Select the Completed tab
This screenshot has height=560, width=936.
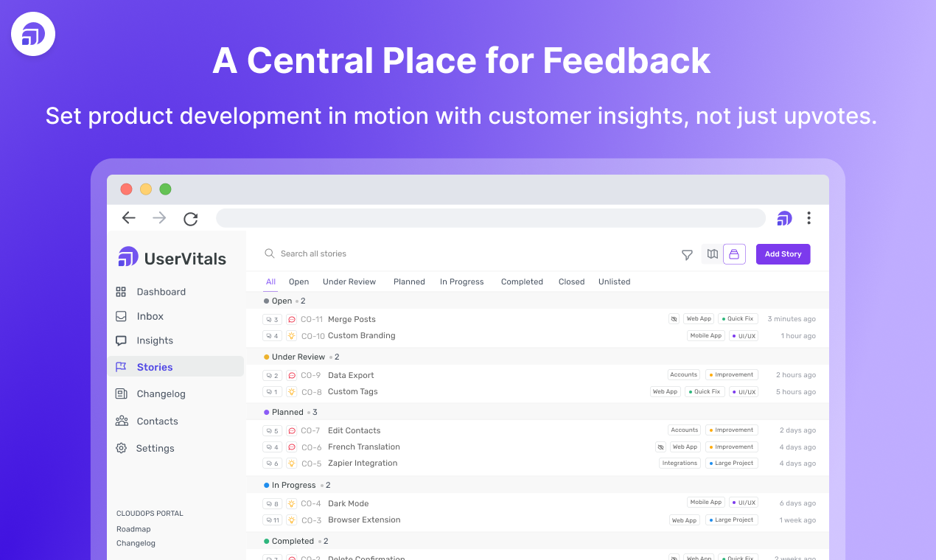pos(522,281)
